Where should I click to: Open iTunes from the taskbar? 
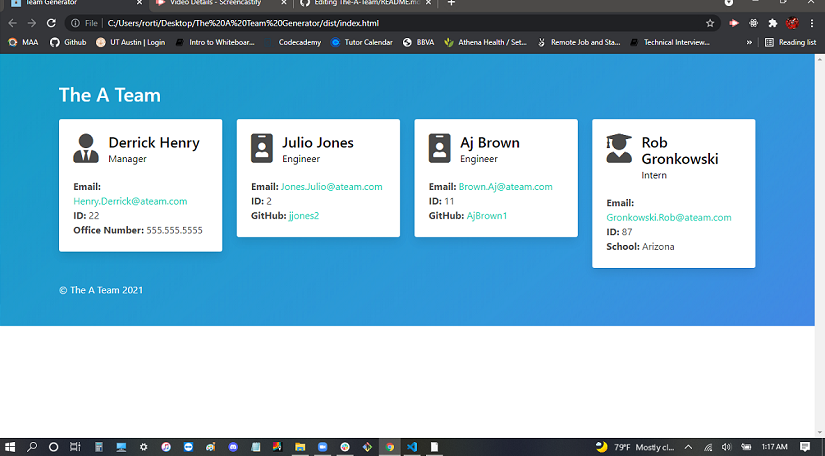pos(166,447)
